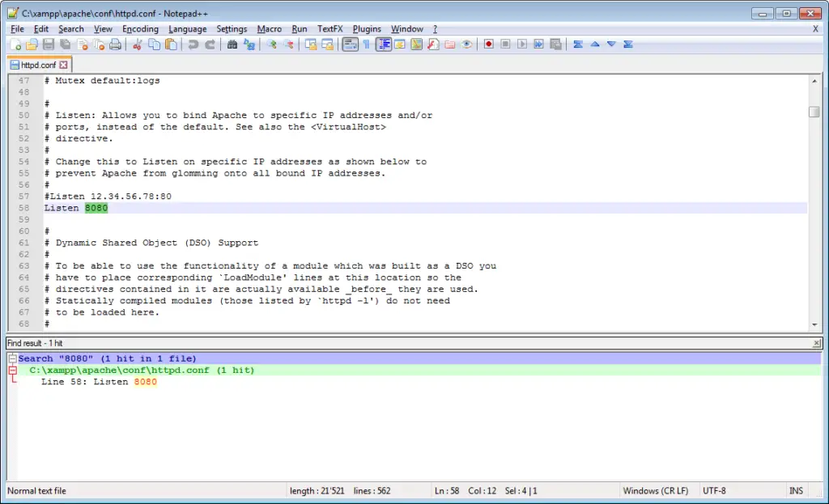
Task: Click the vertical scrollbar down arrow
Action: pos(814,324)
